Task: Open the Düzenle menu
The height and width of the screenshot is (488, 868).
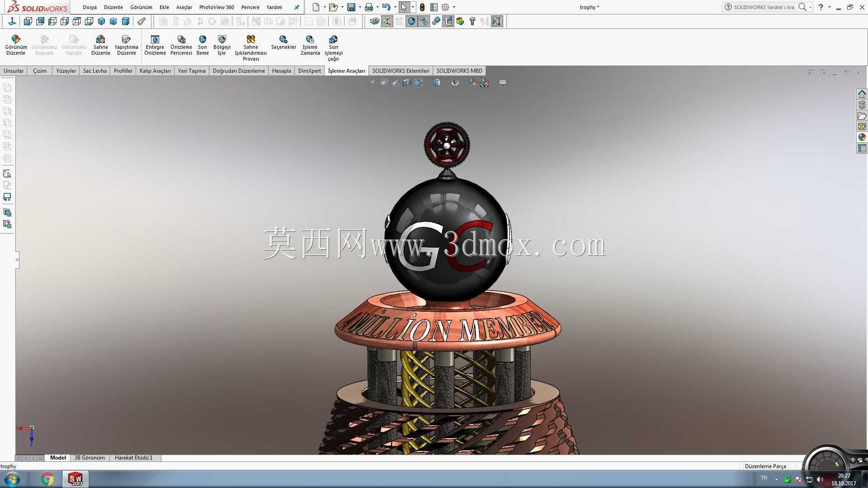Action: click(x=113, y=7)
